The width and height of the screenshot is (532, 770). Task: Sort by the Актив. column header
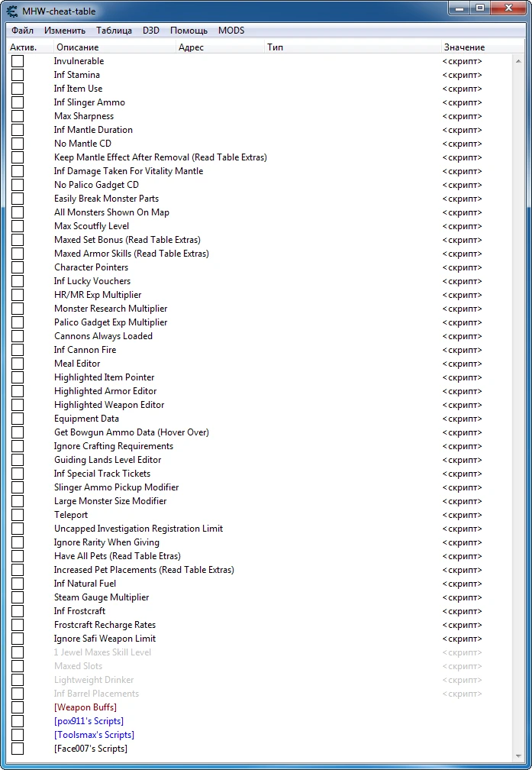tap(30, 47)
